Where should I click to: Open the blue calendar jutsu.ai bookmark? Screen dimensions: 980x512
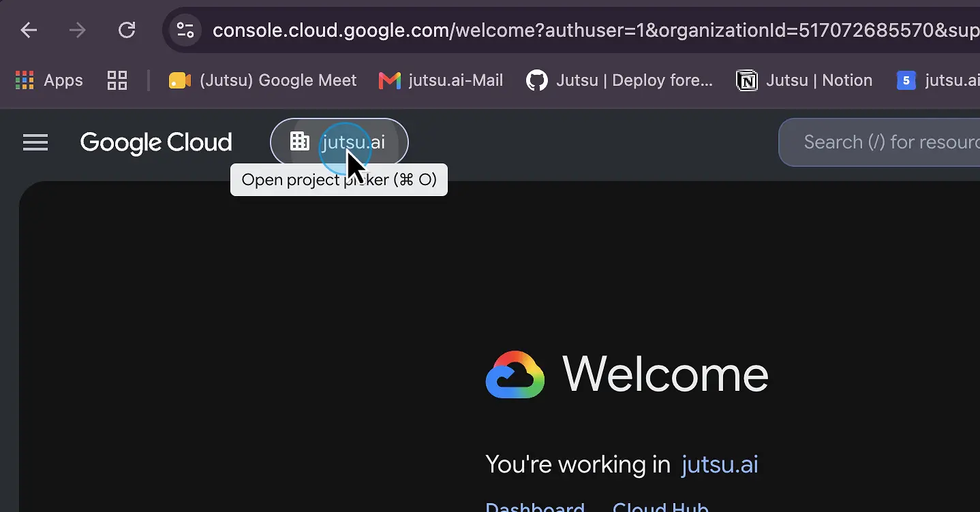point(938,80)
